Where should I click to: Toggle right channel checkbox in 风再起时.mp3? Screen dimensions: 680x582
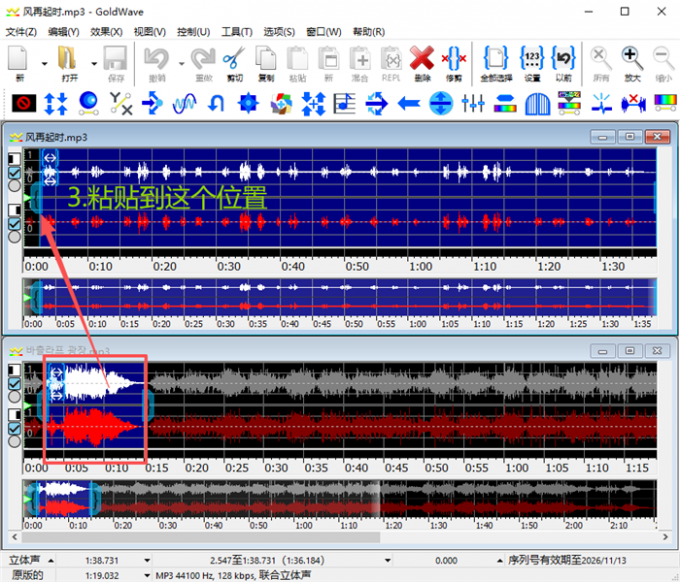point(13,224)
